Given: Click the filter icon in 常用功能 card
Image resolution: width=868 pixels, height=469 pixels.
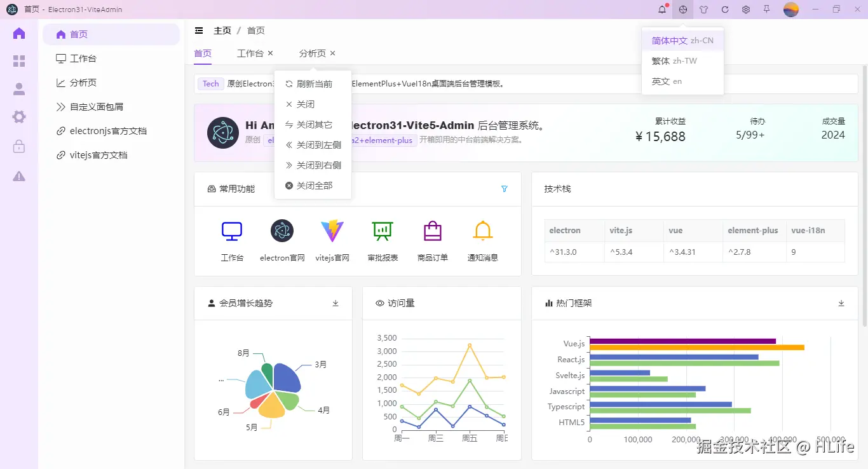Looking at the screenshot, I should (x=505, y=189).
